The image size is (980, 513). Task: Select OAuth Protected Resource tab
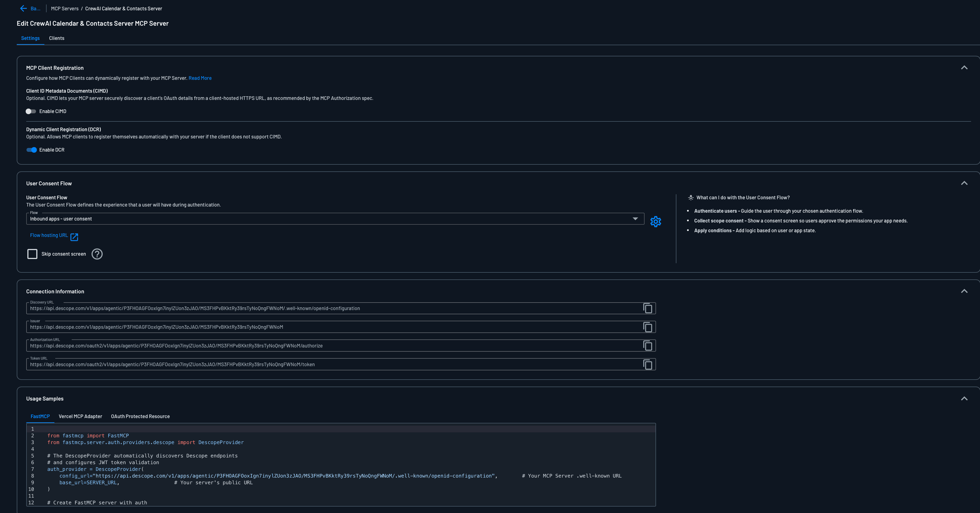(x=140, y=416)
